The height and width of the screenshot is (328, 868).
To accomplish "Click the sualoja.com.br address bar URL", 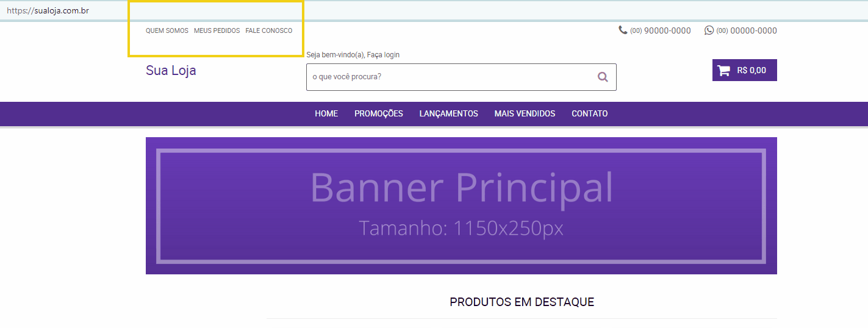I will pyautogui.click(x=48, y=10).
